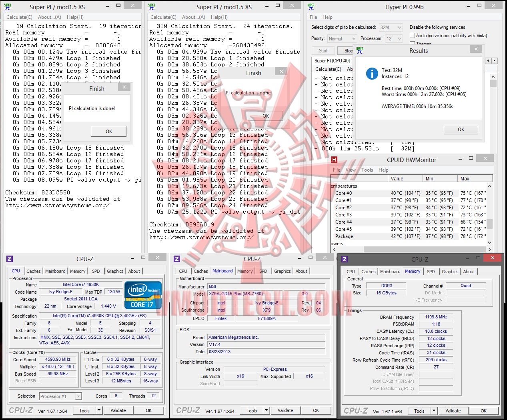Switch to Graphics tab in the CPU-Z Memory window
The height and width of the screenshot is (420, 507).
pyautogui.click(x=450, y=272)
